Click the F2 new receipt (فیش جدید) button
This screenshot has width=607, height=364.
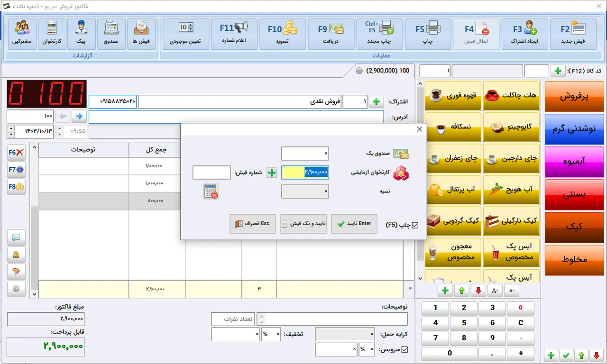click(574, 34)
